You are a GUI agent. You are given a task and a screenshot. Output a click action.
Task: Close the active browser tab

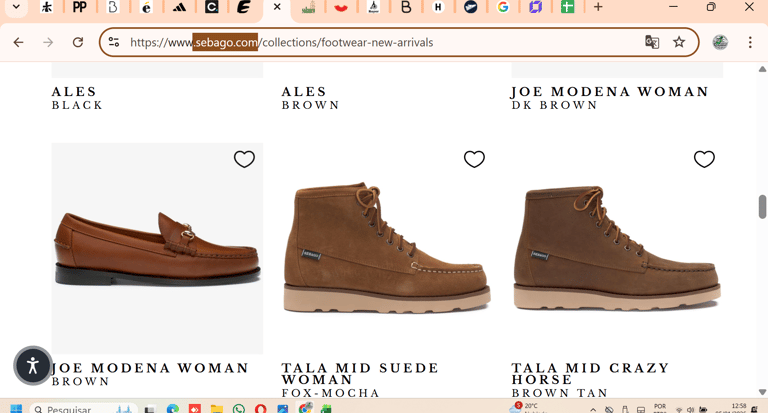[277, 7]
